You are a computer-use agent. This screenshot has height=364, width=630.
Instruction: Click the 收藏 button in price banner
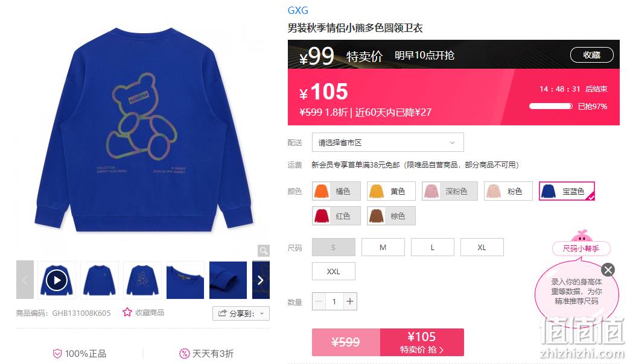click(x=592, y=55)
